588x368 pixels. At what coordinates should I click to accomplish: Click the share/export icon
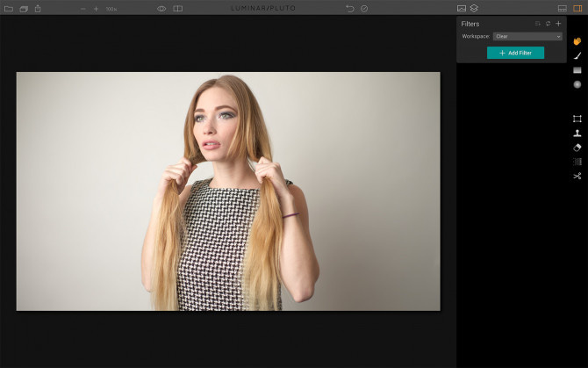(38, 8)
